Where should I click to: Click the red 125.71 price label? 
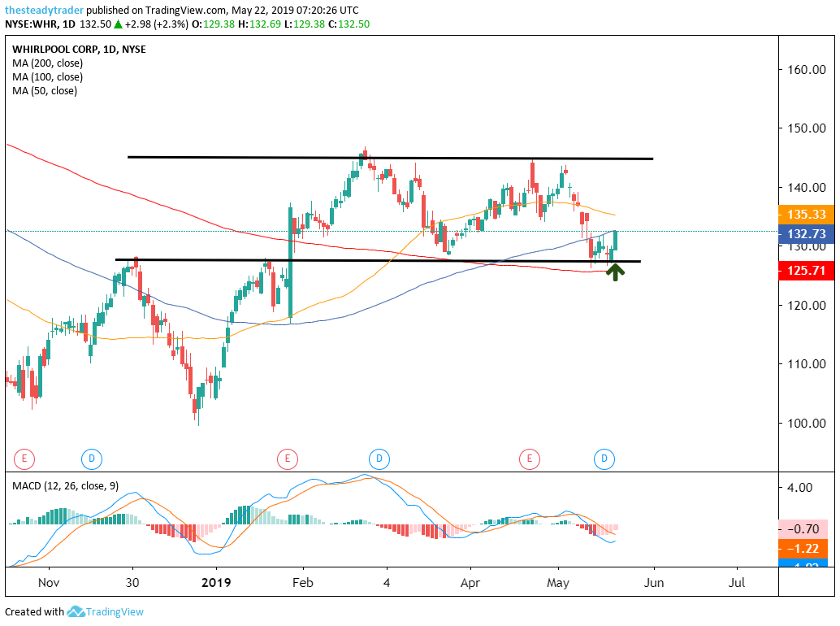coord(806,271)
